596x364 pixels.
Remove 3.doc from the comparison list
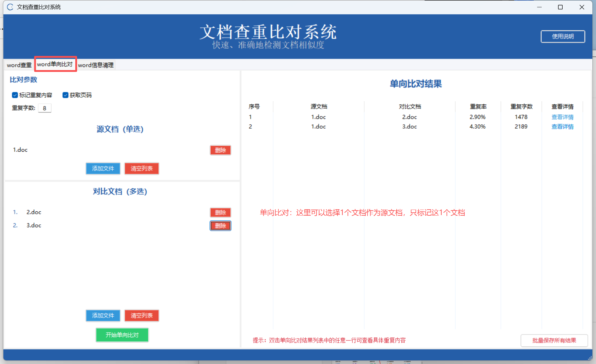tap(220, 226)
